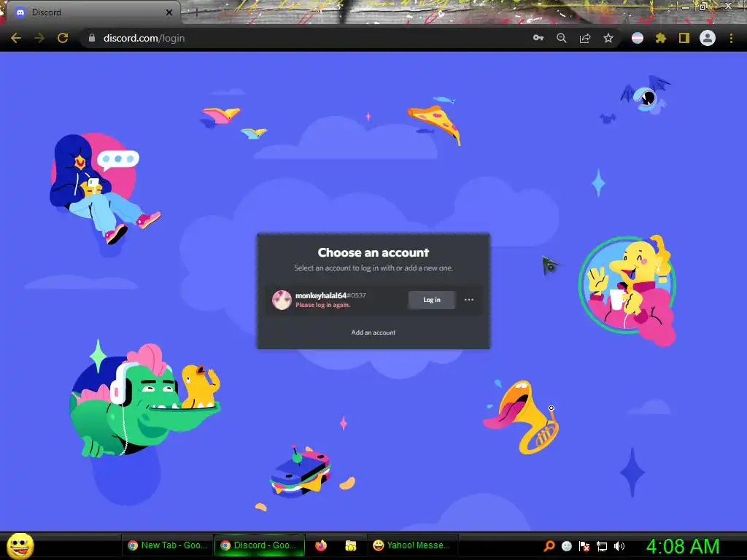Open the Chrome three-dot menu

coord(731,38)
